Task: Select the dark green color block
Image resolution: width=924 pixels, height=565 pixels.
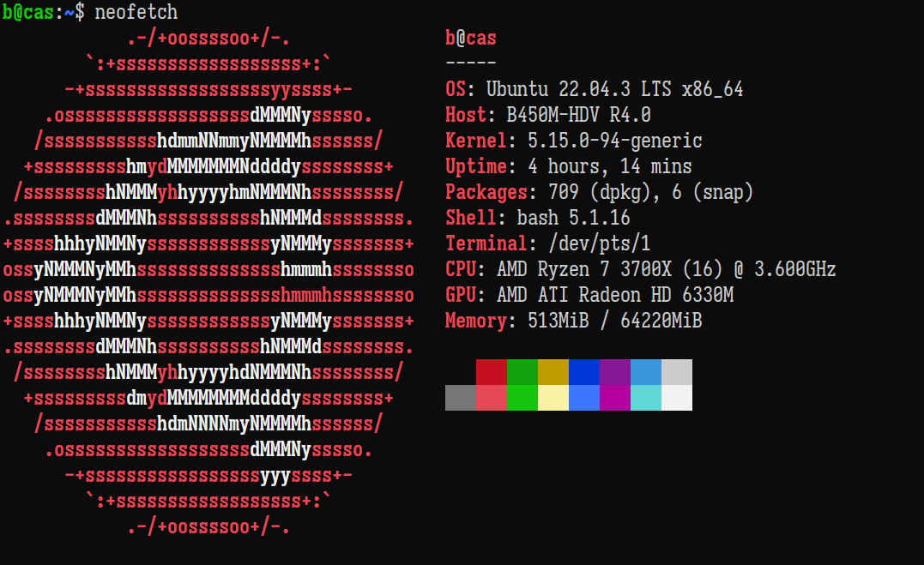Action: tap(522, 372)
